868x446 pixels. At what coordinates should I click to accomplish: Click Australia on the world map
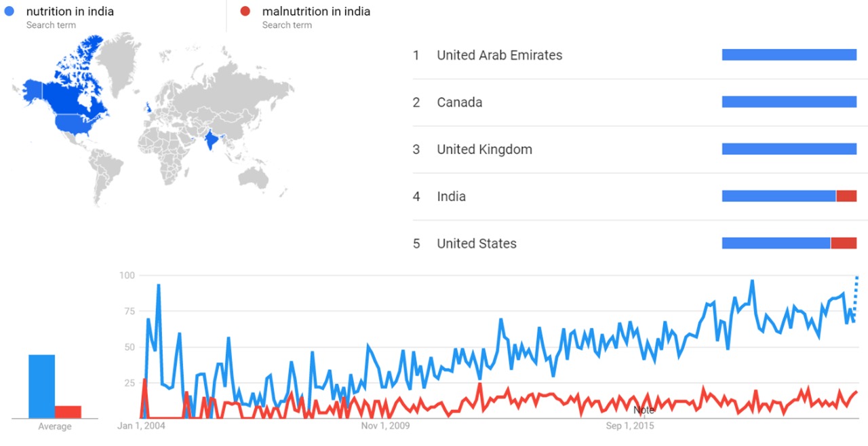254,176
